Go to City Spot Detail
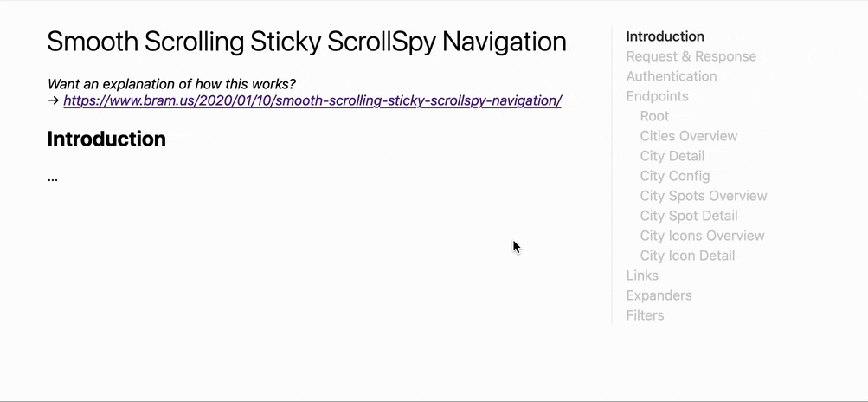 [688, 216]
